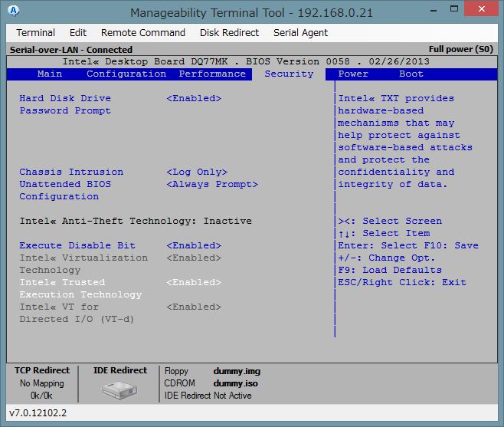Switch to the Power BIOS tab
504x427 pixels.
point(353,74)
